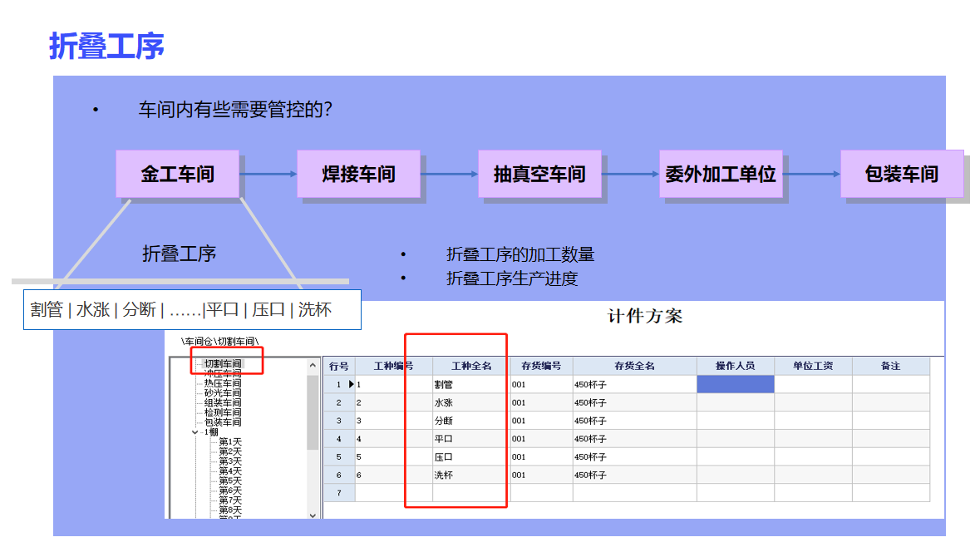This screenshot has height=552, width=980.
Task: Click the \车间仓\切割车间\ path text
Action: (x=219, y=342)
